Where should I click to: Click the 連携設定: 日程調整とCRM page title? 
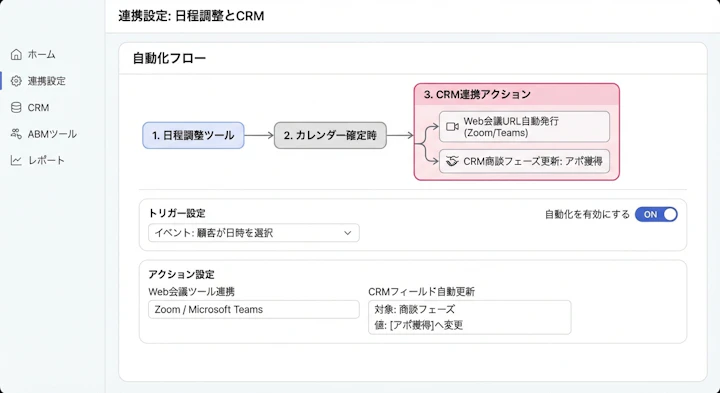click(191, 16)
